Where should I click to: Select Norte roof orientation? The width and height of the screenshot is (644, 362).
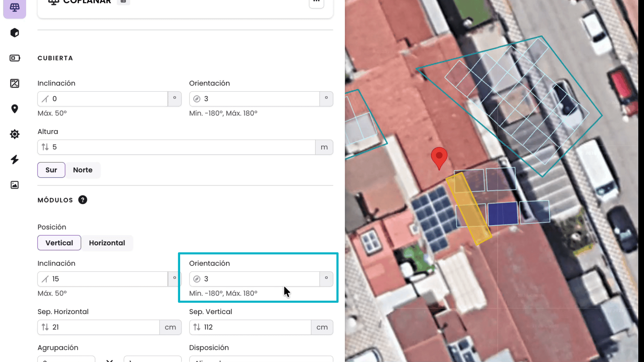[x=83, y=170]
